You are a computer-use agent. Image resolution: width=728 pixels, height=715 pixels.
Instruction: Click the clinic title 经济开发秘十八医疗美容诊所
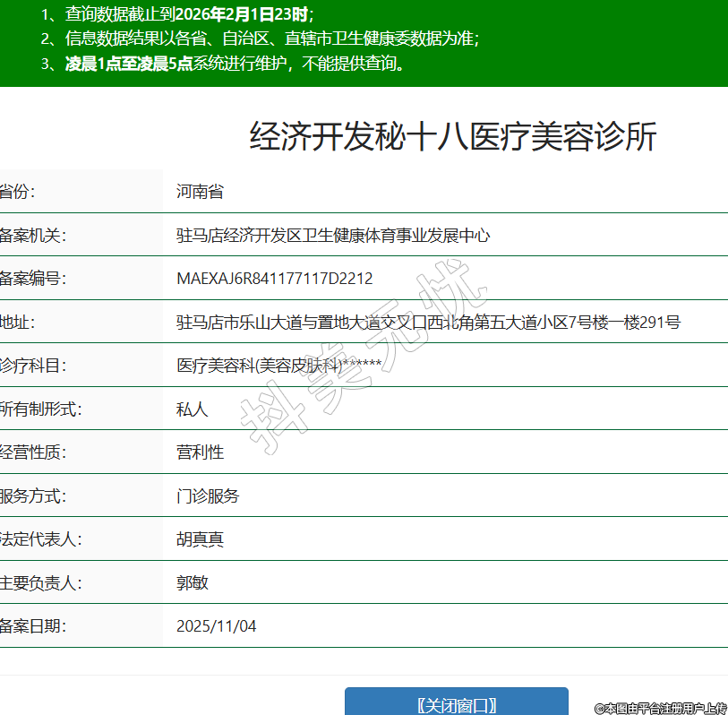tap(453, 137)
